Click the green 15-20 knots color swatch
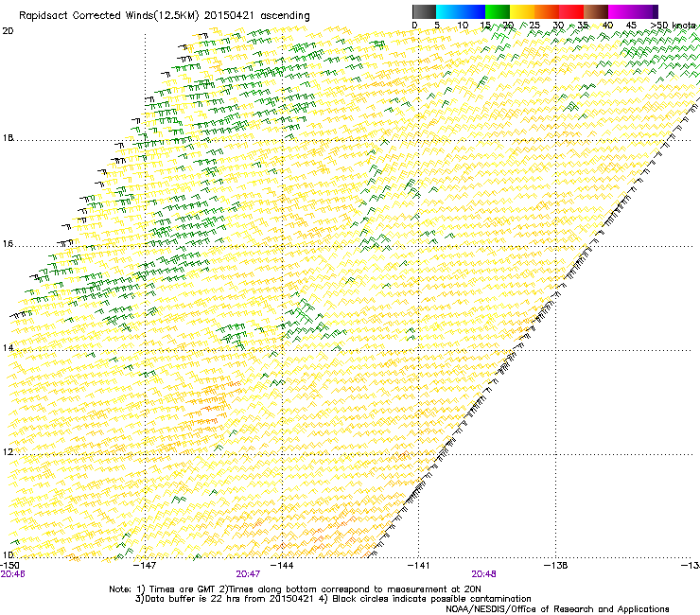The image size is (700, 615). click(x=498, y=12)
